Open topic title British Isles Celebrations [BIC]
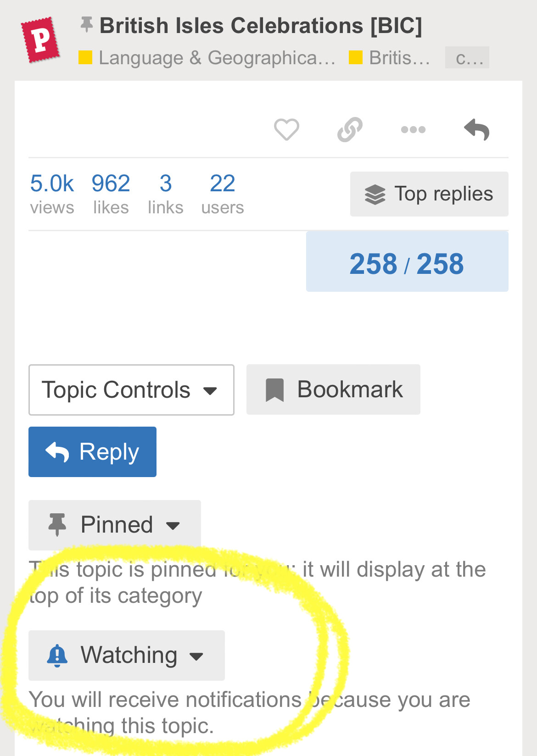 pos(261,26)
